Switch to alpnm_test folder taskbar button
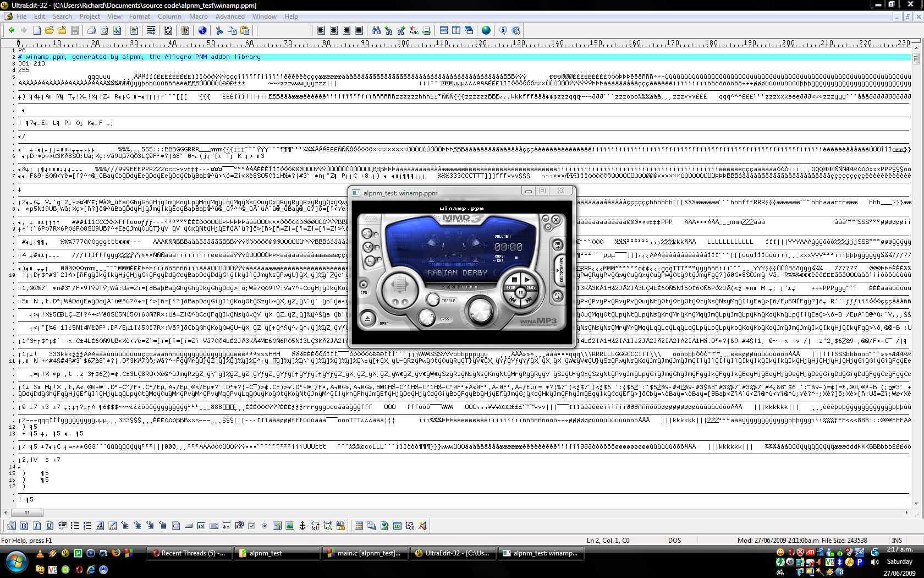924x578 pixels. pyautogui.click(x=277, y=553)
